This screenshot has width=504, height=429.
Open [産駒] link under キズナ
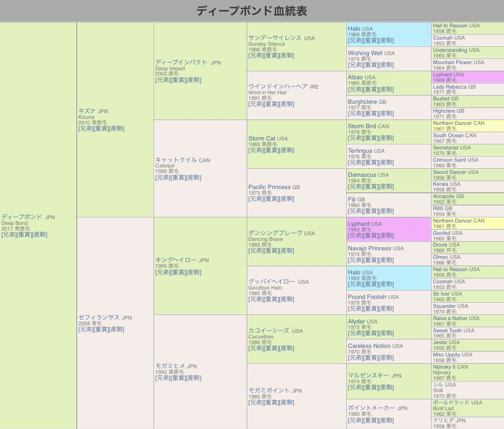[x=117, y=129]
